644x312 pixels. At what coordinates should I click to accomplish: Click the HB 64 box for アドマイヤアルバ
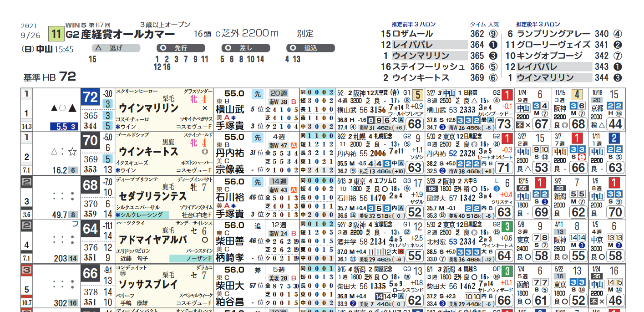91,229
